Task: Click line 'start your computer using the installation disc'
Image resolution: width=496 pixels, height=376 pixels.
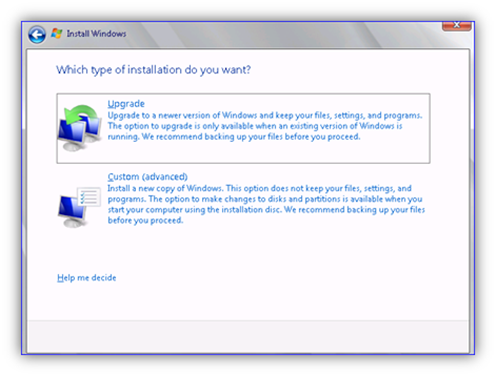Action: point(266,210)
